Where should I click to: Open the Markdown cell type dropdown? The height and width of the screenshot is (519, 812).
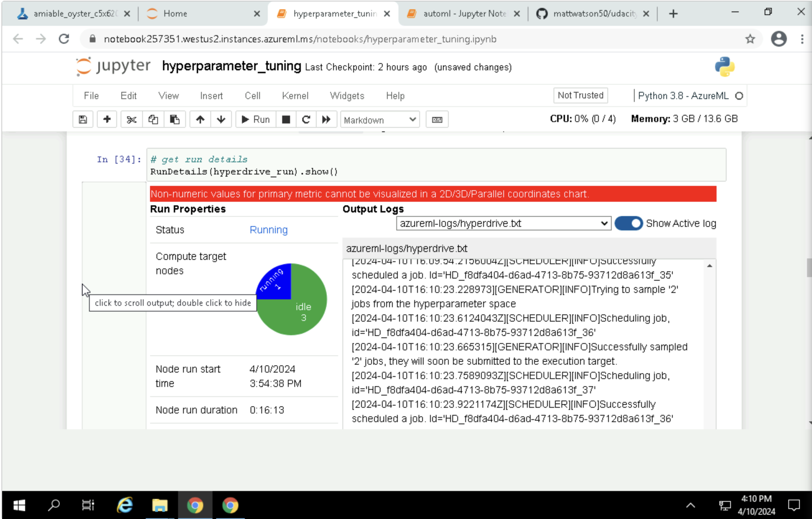[x=379, y=120]
